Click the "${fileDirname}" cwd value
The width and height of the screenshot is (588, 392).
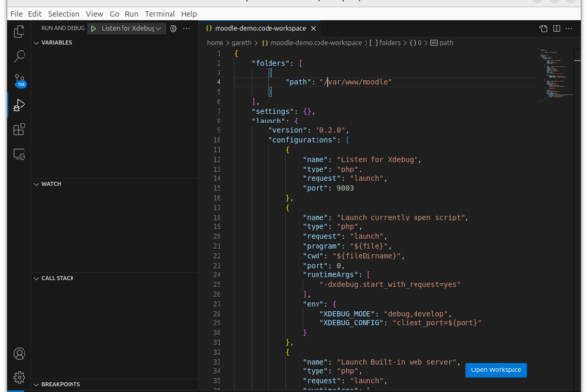367,256
